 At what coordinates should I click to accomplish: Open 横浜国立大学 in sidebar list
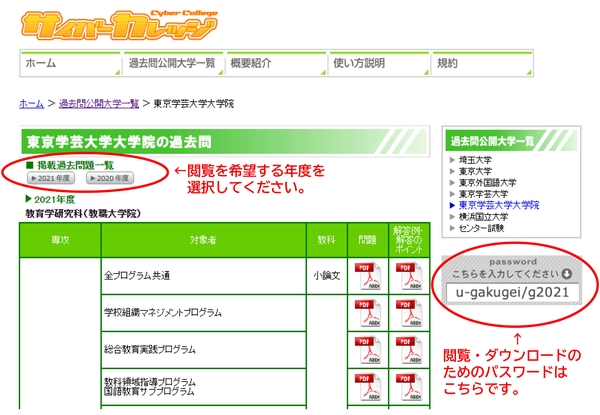tap(483, 217)
